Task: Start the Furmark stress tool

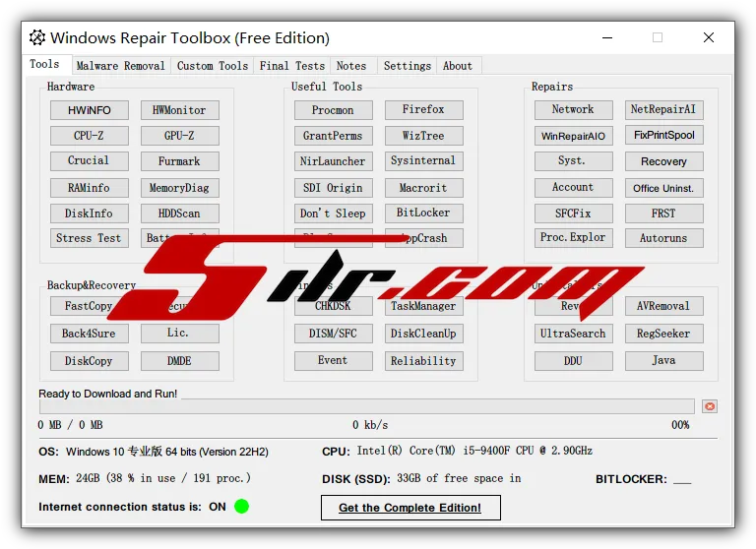Action: (179, 161)
